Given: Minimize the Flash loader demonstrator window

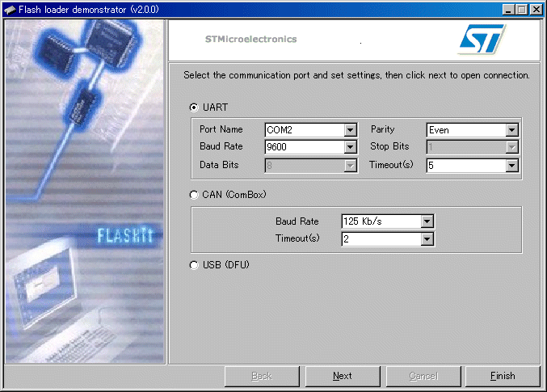Looking at the screenshot, I should pos(508,10).
